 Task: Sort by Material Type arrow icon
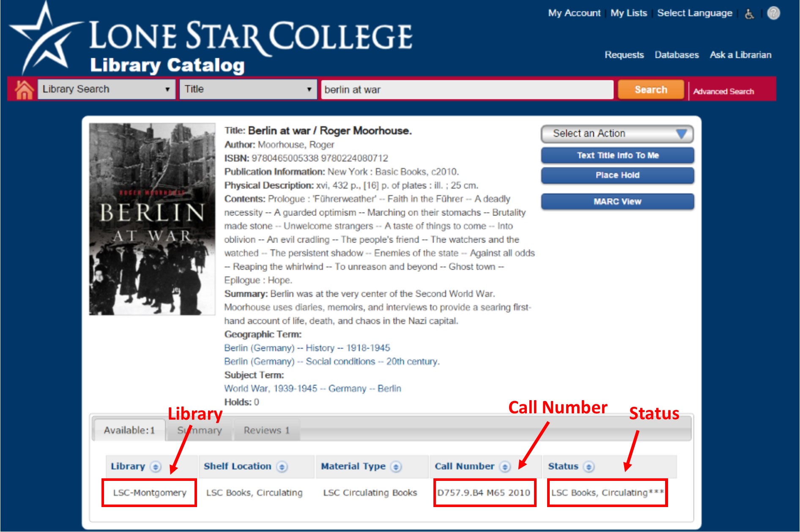396,467
